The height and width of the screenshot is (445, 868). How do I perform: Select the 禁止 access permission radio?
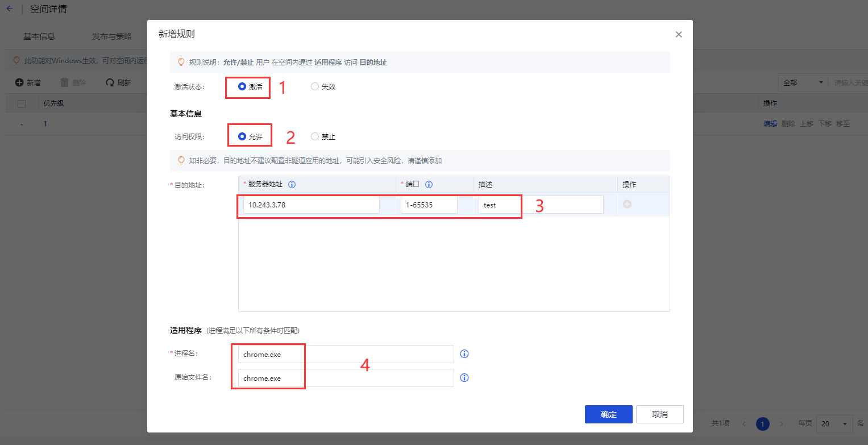pos(315,137)
